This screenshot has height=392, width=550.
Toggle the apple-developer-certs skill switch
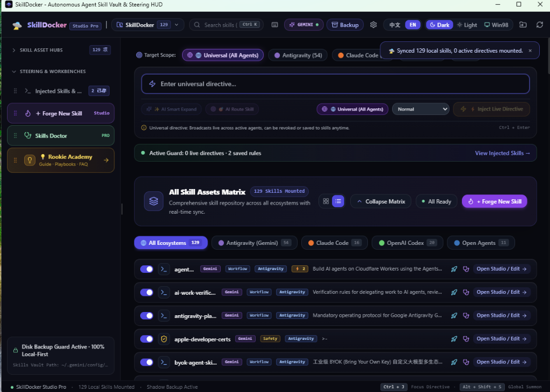[x=147, y=339]
